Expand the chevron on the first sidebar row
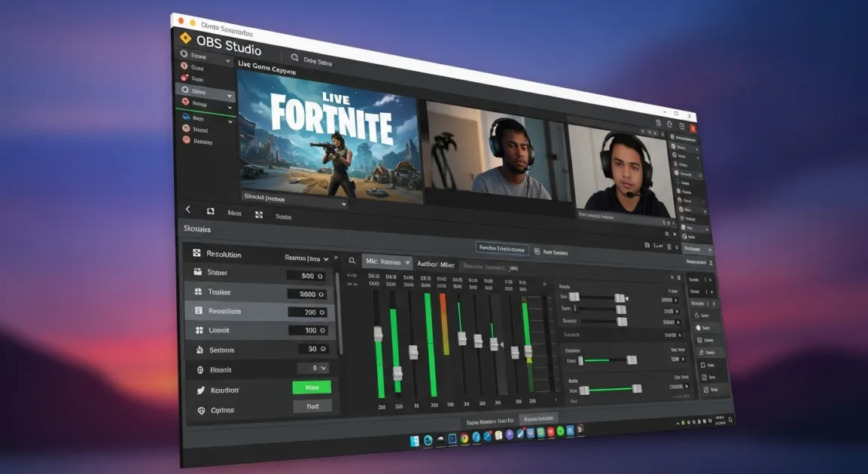868x474 pixels. click(x=227, y=61)
